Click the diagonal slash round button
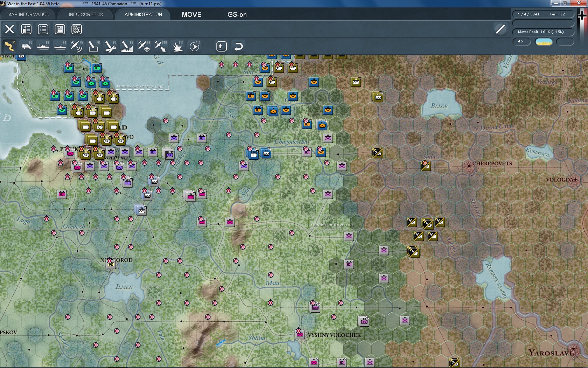 click(x=500, y=29)
